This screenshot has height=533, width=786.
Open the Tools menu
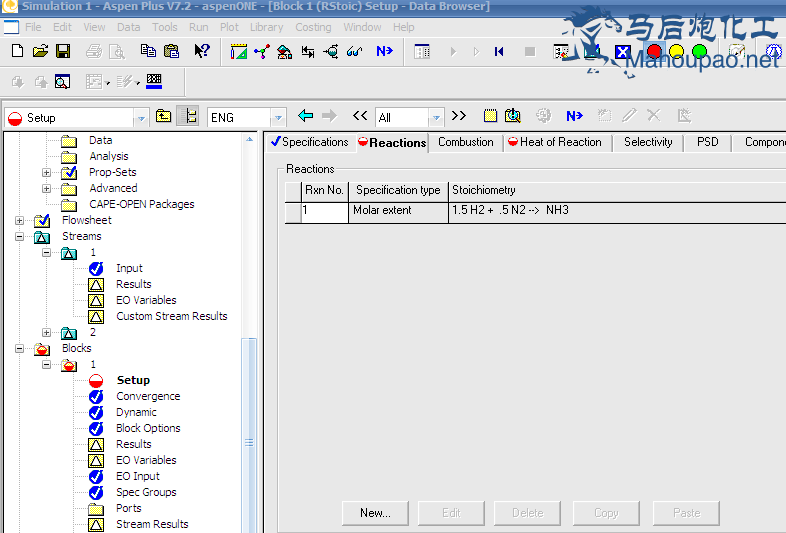coord(164,27)
